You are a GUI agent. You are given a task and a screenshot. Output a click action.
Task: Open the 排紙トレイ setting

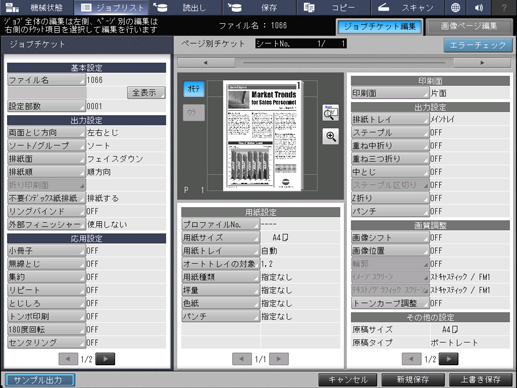[390, 119]
